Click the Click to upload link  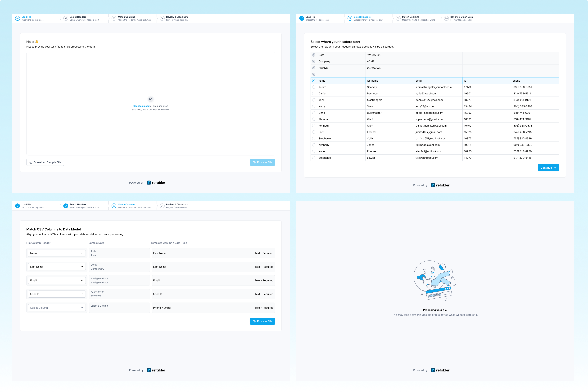141,106
